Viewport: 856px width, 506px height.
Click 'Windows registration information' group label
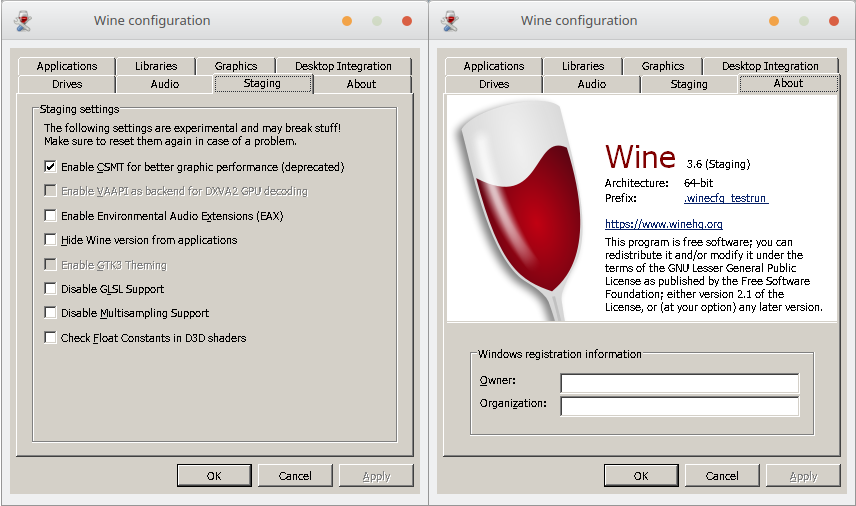[x=560, y=354]
